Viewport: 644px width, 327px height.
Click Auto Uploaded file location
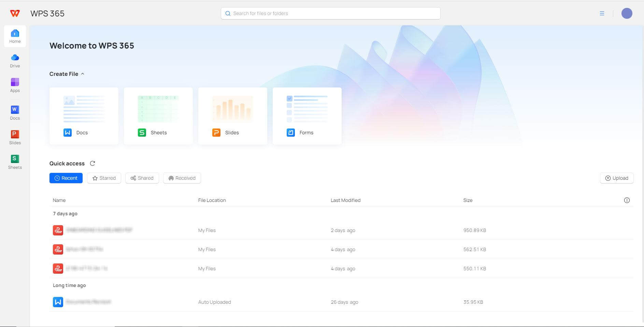click(214, 302)
